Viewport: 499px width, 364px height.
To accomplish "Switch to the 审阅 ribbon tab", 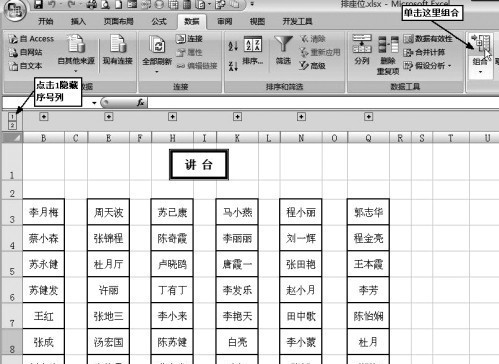I will tap(225, 22).
